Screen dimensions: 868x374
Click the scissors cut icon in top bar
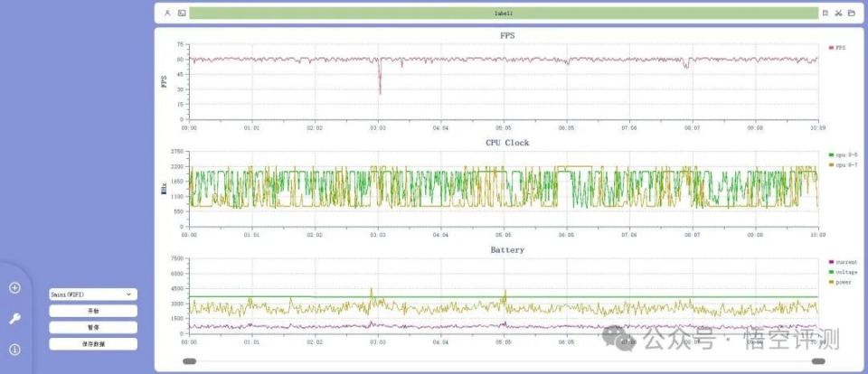[x=838, y=14]
